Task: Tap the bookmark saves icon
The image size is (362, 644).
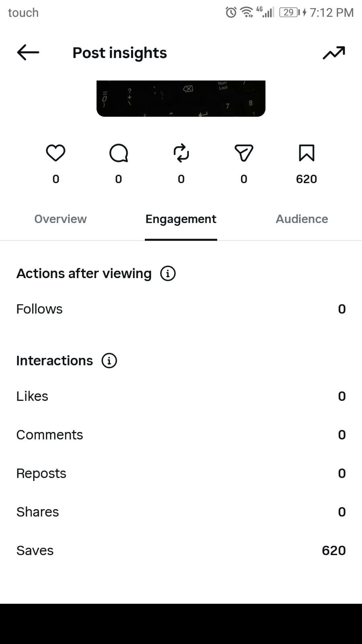Action: pos(306,153)
